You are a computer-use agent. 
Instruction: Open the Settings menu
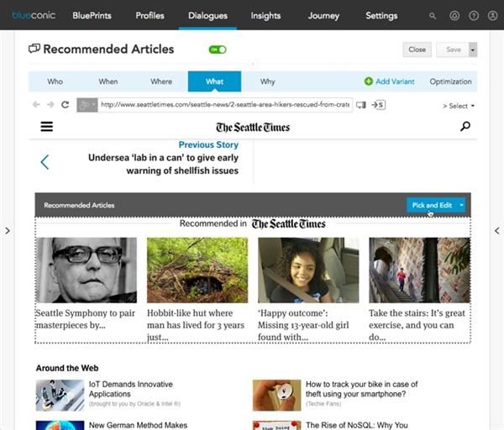tap(381, 15)
